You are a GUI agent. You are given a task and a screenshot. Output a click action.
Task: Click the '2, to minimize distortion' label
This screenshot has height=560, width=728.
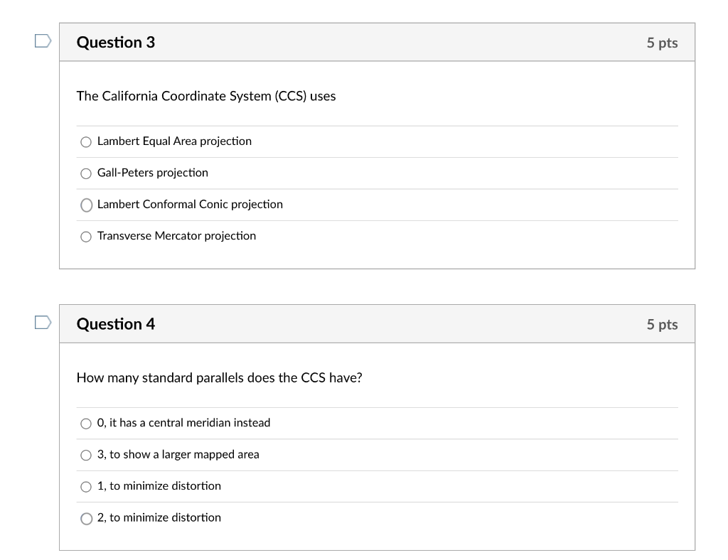click(x=159, y=517)
